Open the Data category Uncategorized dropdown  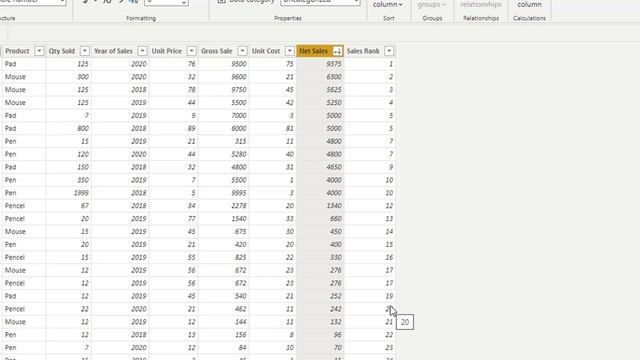click(x=320, y=2)
